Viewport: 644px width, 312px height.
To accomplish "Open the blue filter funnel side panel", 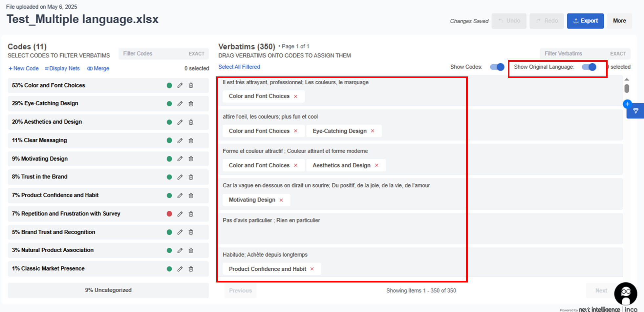I will 636,111.
